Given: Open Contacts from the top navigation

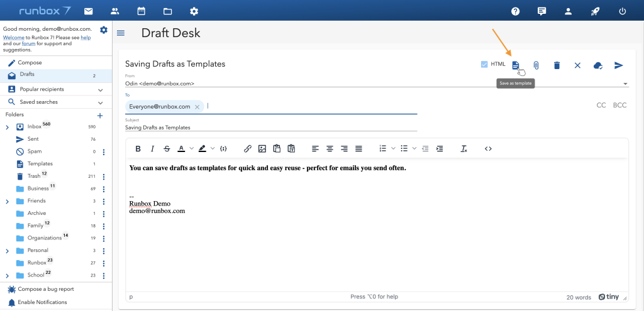Looking at the screenshot, I should 115,11.
